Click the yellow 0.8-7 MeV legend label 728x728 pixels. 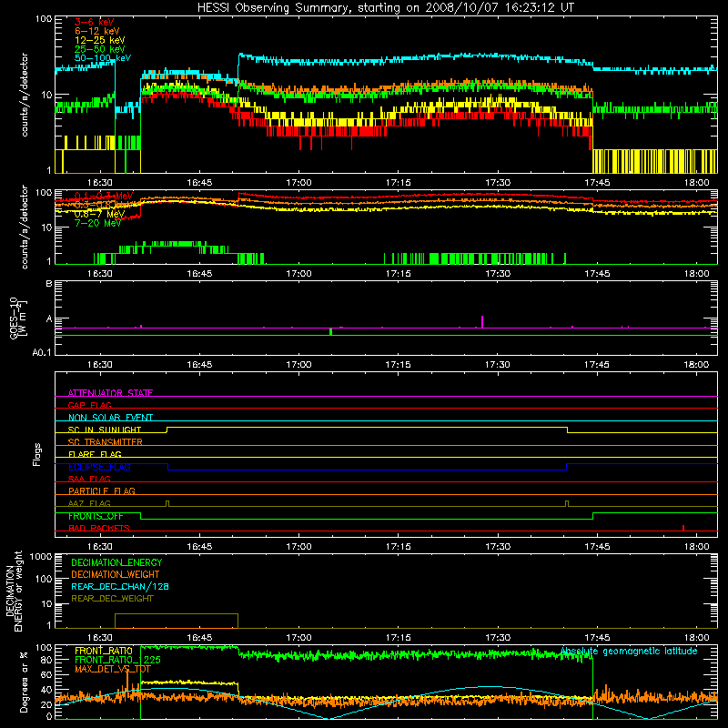(99, 214)
